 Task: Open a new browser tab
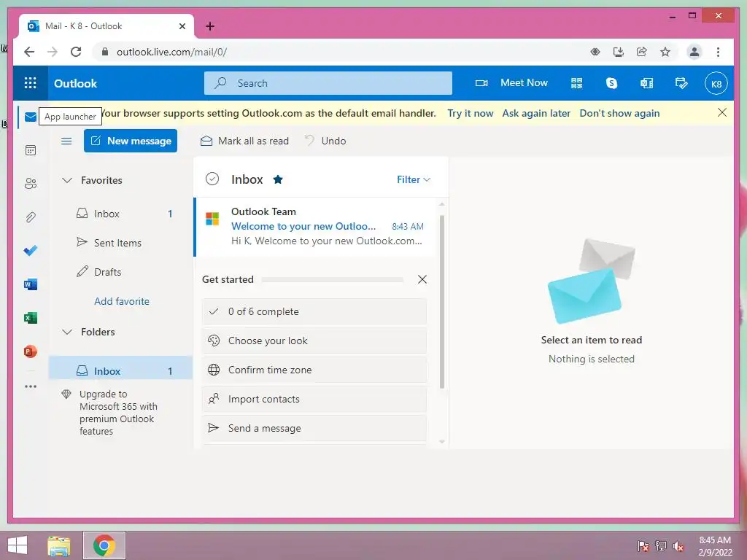[x=210, y=26]
